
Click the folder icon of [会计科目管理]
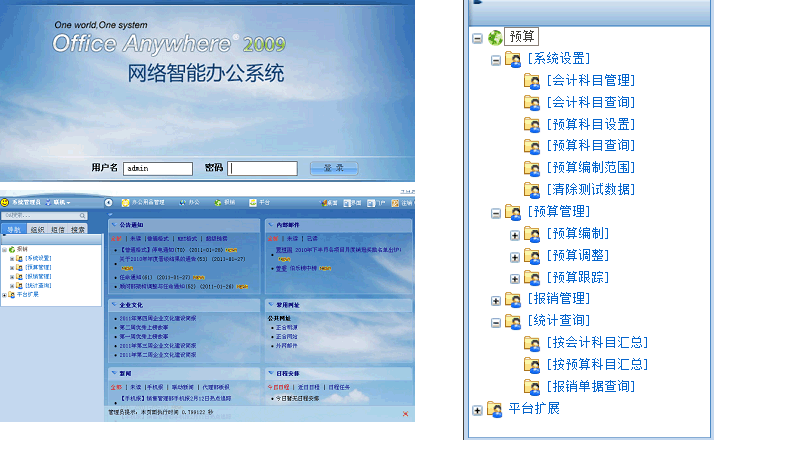pyautogui.click(x=532, y=81)
